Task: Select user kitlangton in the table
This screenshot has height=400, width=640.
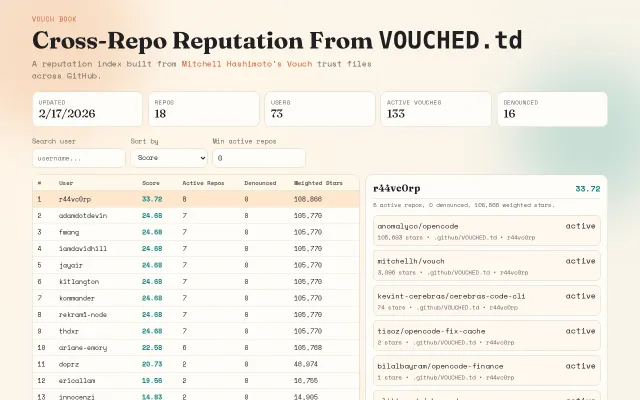Action: click(79, 282)
